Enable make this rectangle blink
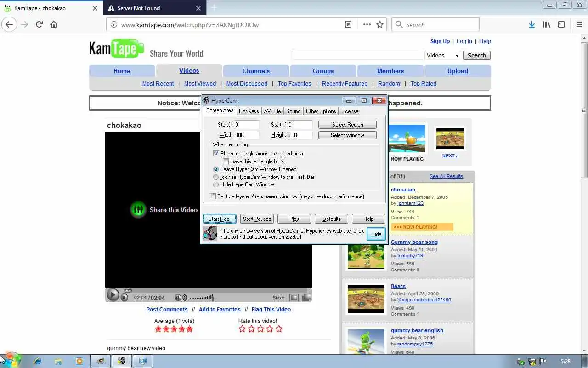 coord(226,161)
